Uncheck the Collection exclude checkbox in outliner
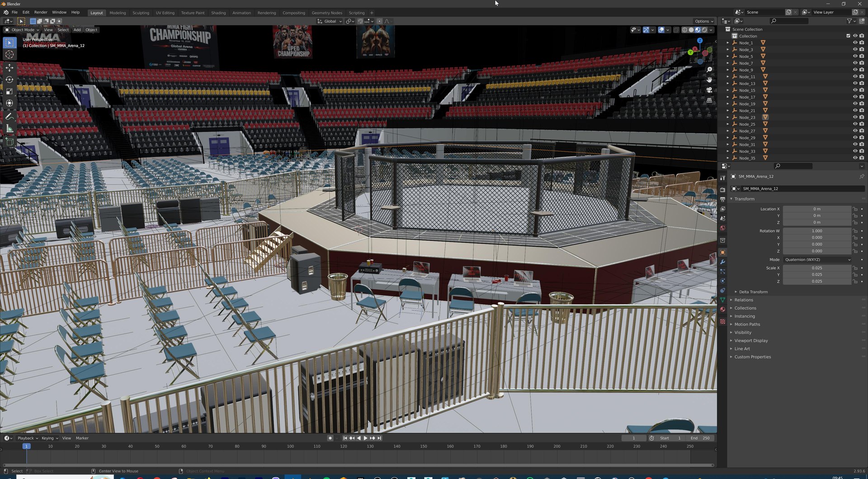The height and width of the screenshot is (479, 868). tap(848, 36)
